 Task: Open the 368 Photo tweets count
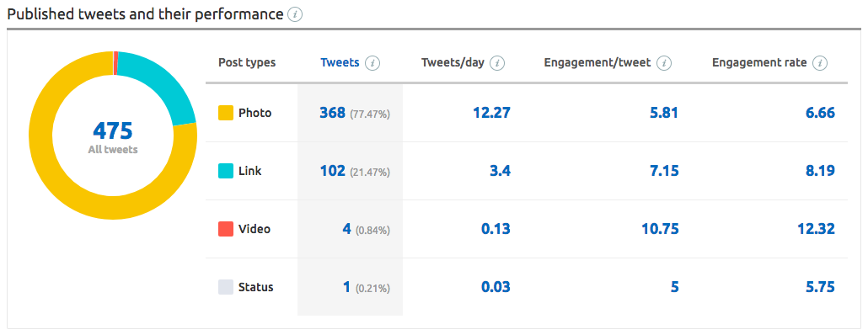(333, 114)
